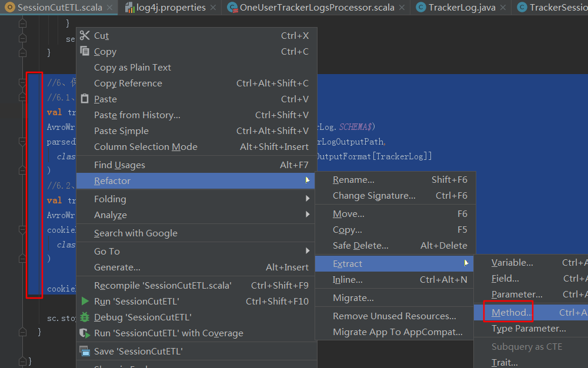Click the Copy icon in context menu
The height and width of the screenshot is (368, 588).
(85, 52)
